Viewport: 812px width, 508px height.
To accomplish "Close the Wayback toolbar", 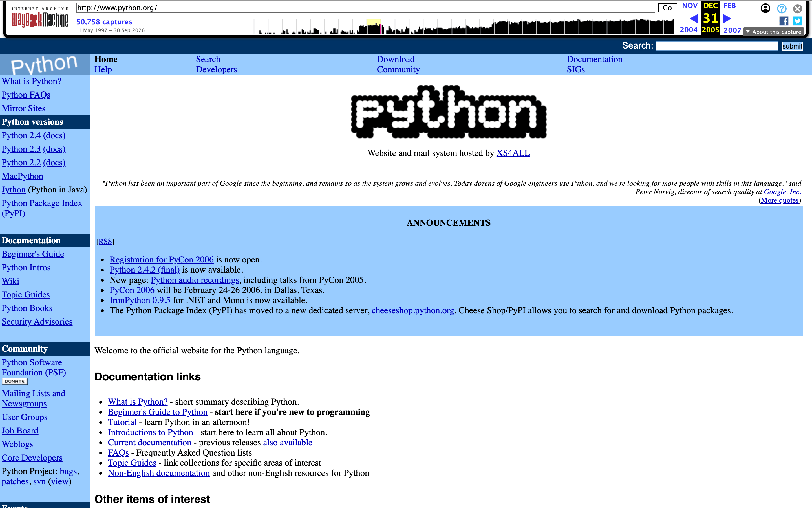I will click(x=798, y=8).
